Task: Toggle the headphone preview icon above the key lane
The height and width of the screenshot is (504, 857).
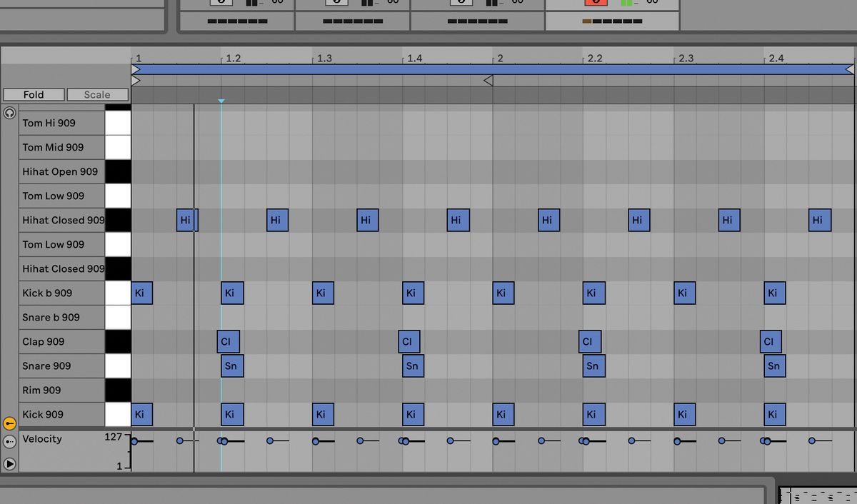Action: (9, 112)
